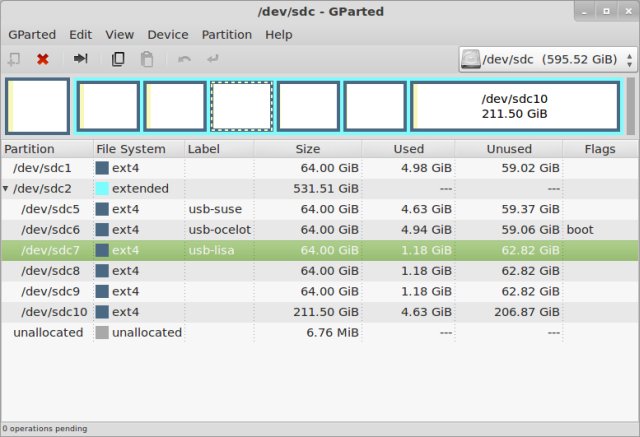Viewport: 640px width, 437px height.
Task: Open the GParted menu
Action: point(32,34)
